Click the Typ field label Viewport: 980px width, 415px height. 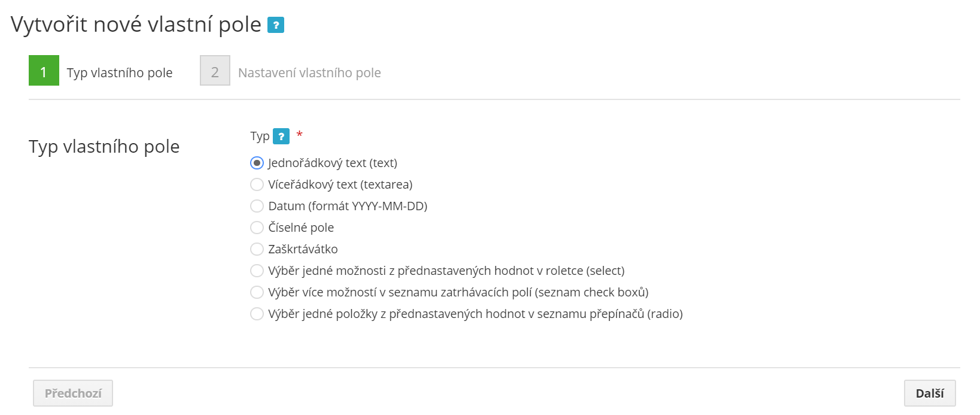coord(260,137)
